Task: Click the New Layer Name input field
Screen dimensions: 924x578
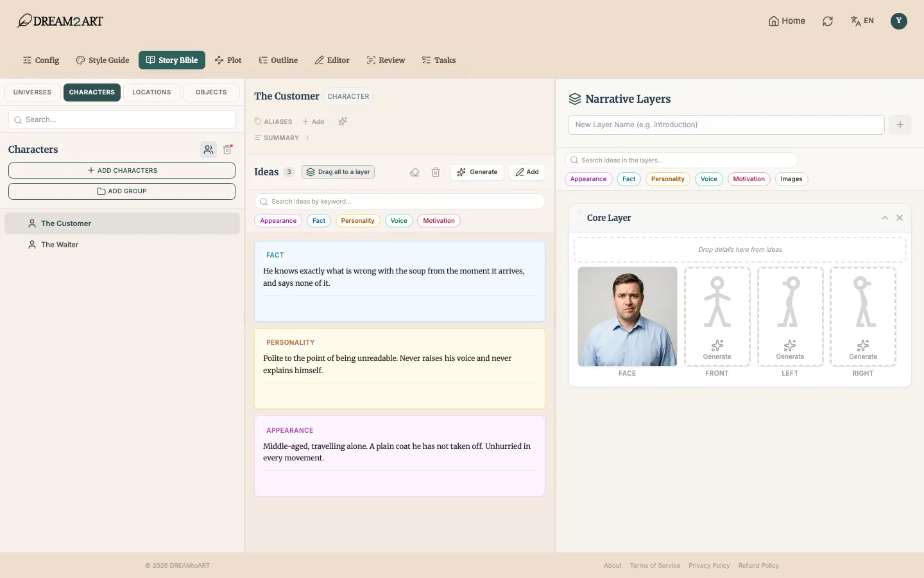Action: pos(726,125)
